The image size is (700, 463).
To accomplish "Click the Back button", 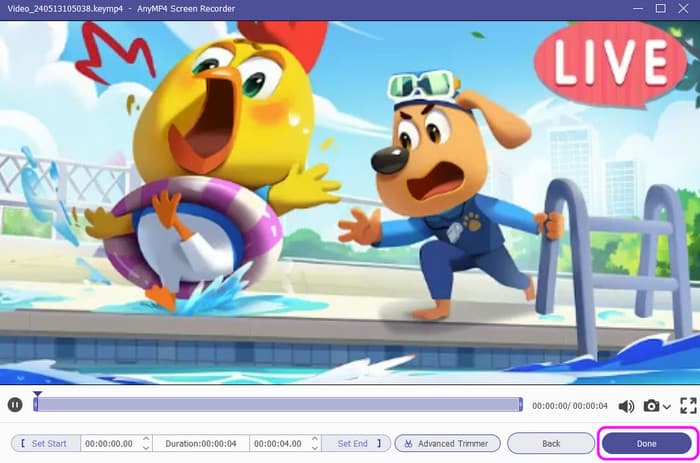I will click(x=551, y=443).
